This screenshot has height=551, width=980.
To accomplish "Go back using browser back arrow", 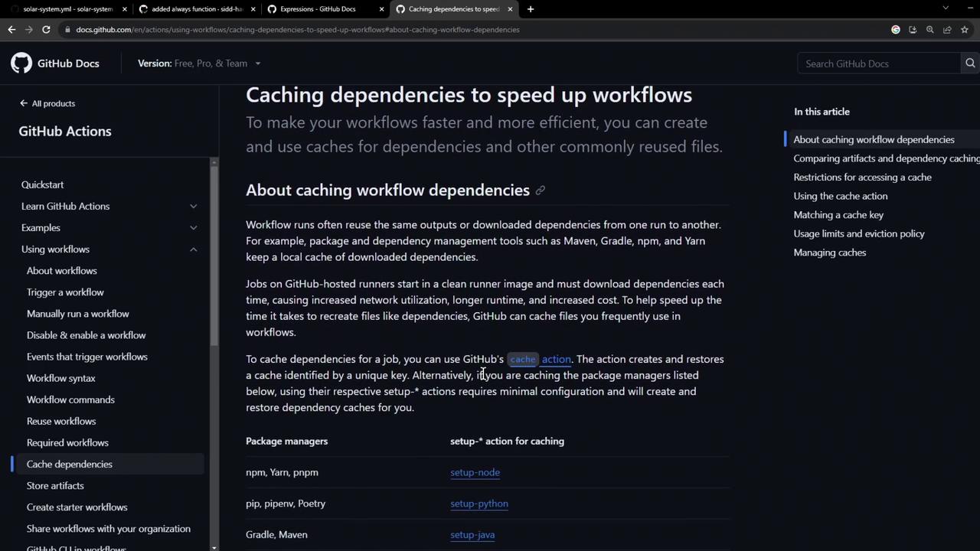I will click(x=11, y=29).
